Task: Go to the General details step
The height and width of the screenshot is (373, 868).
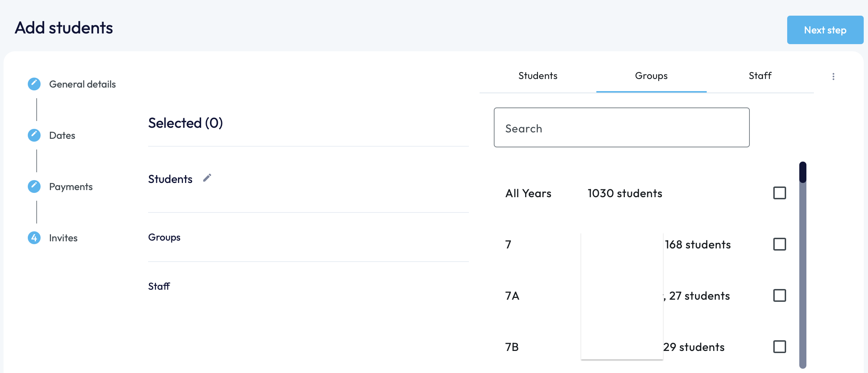Action: click(x=82, y=84)
